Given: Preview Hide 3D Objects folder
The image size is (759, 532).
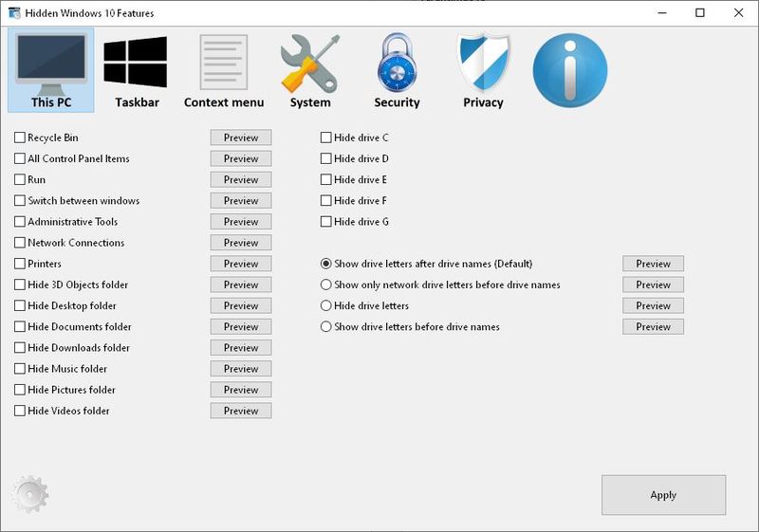Looking at the screenshot, I should click(241, 284).
